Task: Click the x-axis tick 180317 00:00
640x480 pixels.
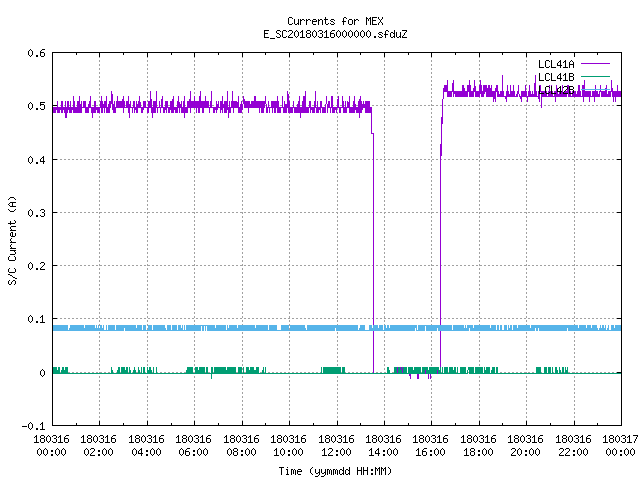Action: [620, 446]
